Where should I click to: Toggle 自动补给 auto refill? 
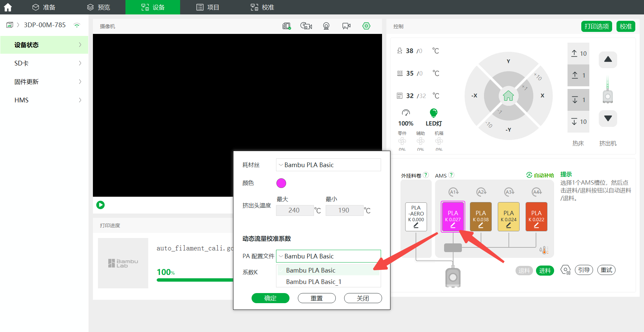(540, 175)
